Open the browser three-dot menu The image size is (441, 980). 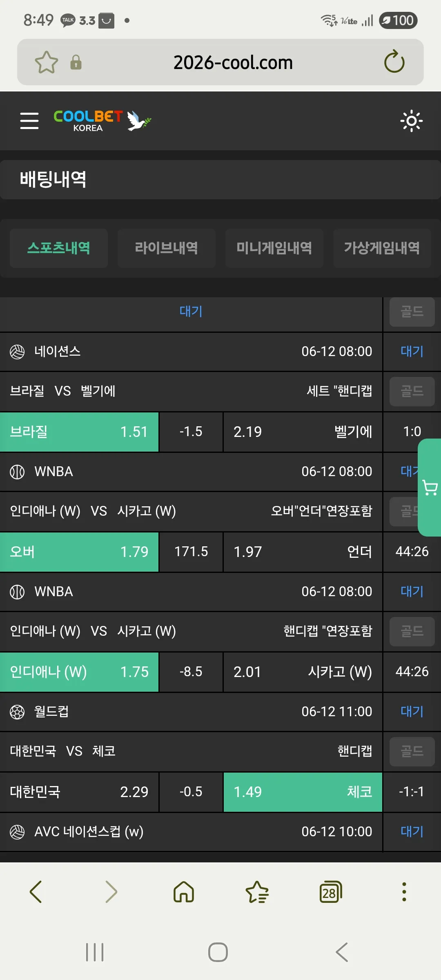(404, 892)
